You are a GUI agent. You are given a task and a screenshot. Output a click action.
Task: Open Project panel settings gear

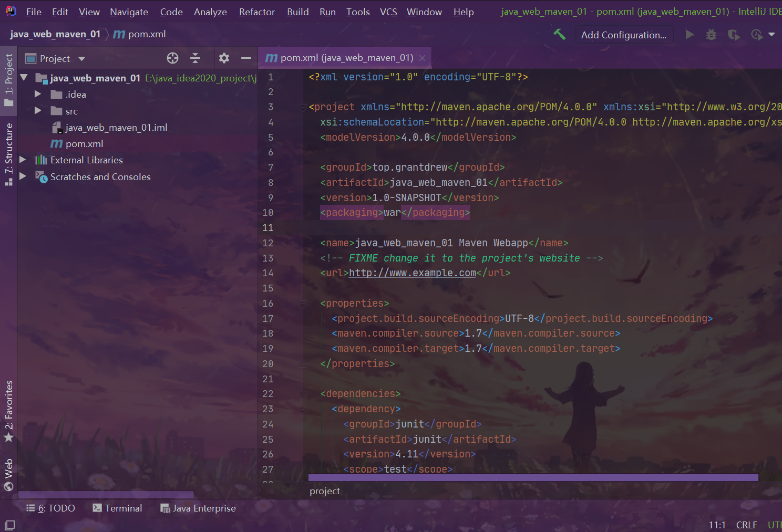pyautogui.click(x=224, y=58)
